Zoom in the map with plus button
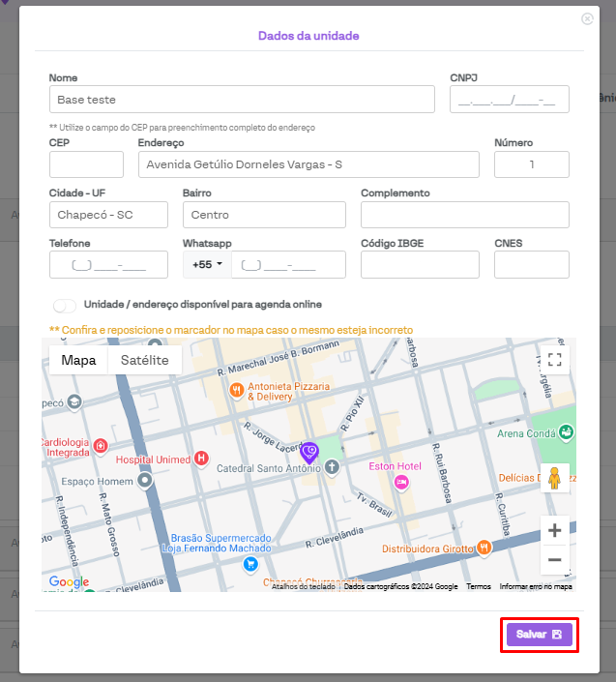Image resolution: width=616 pixels, height=682 pixels. [x=554, y=530]
